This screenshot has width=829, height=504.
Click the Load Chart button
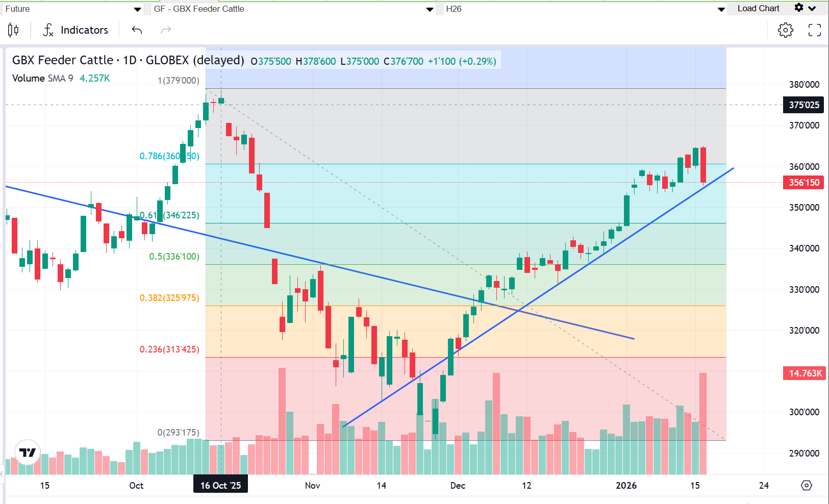[758, 9]
